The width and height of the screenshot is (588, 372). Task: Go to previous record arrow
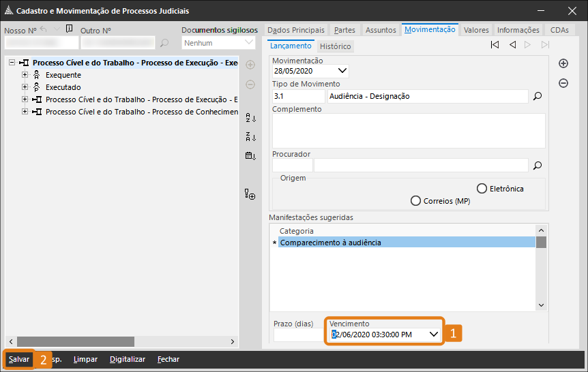512,45
